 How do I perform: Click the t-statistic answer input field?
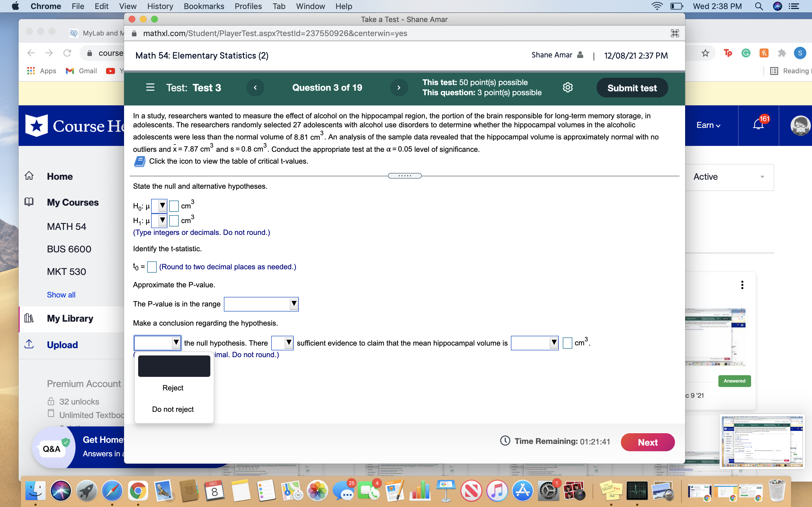152,267
